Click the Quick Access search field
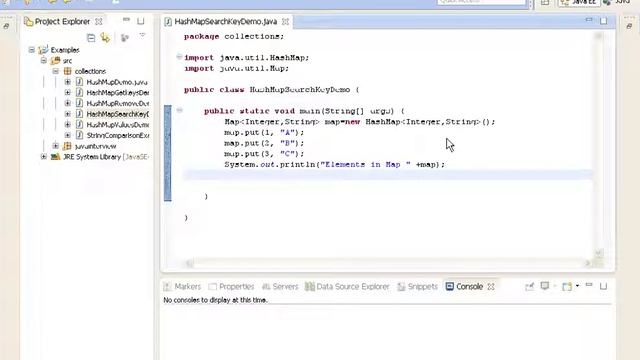 (x=481, y=2)
